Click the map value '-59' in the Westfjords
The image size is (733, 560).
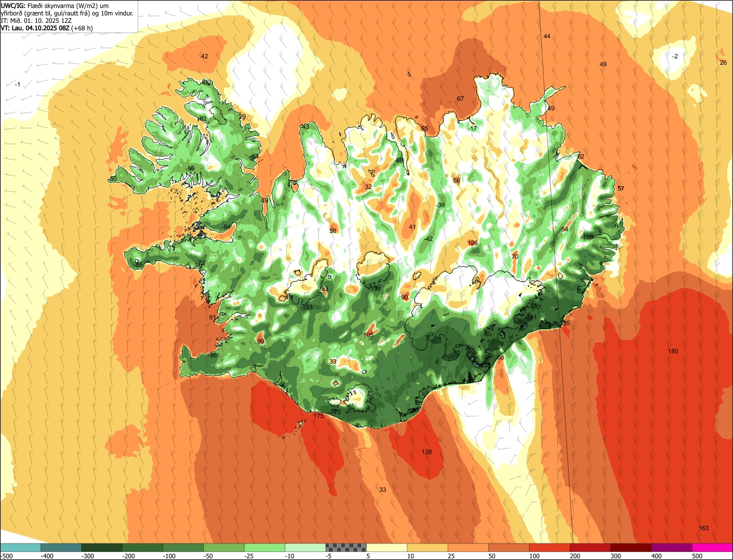(190, 168)
